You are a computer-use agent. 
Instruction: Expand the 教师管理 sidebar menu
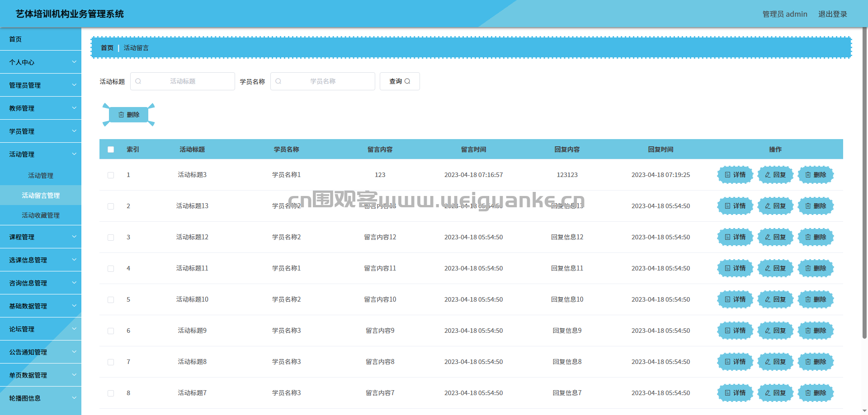41,108
